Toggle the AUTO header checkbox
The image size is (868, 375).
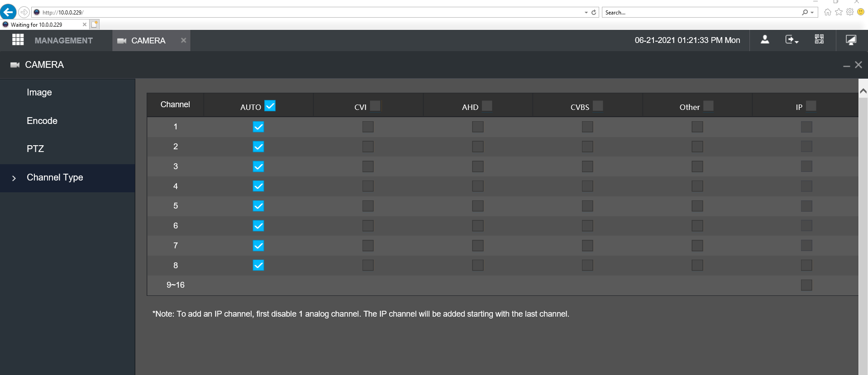[x=270, y=106]
